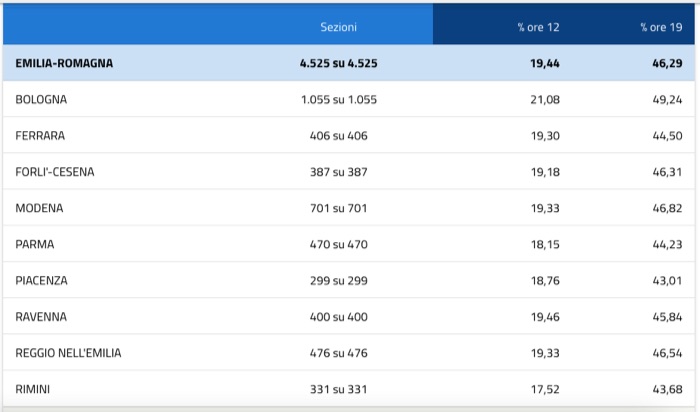Viewport: 700px width, 412px height.
Task: Open the REGGIO NELL'EMILIA province link
Action: click(69, 353)
